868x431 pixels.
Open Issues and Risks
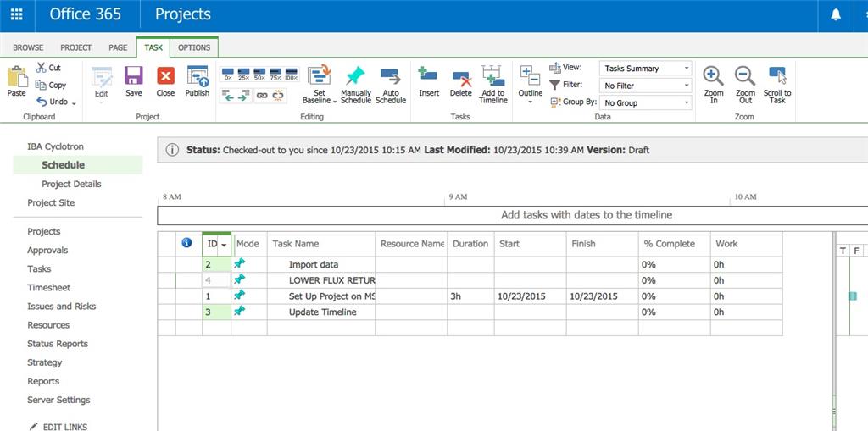(61, 306)
